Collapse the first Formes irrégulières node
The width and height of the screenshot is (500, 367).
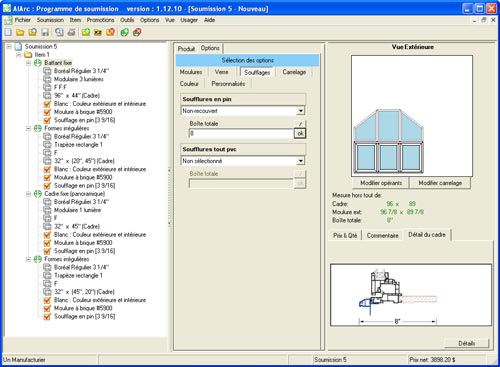(x=29, y=128)
